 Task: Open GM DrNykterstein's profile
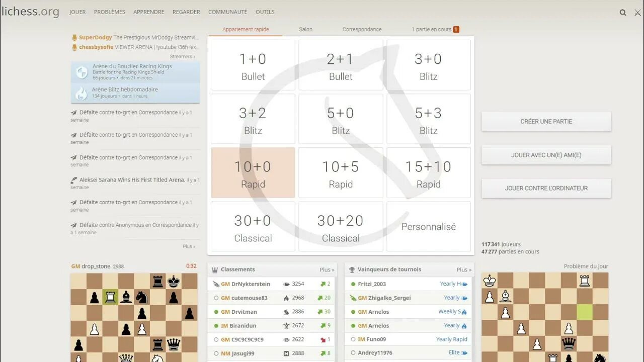pyautogui.click(x=246, y=284)
